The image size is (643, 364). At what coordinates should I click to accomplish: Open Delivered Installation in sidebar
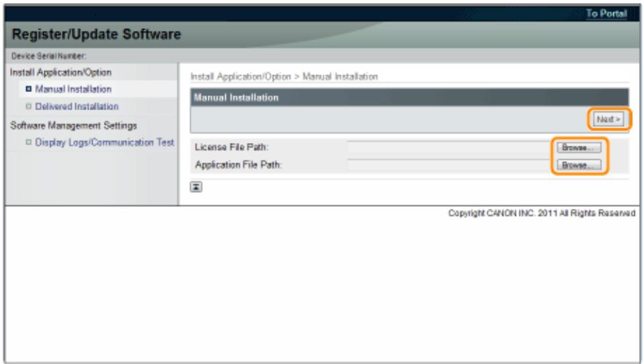point(77,107)
